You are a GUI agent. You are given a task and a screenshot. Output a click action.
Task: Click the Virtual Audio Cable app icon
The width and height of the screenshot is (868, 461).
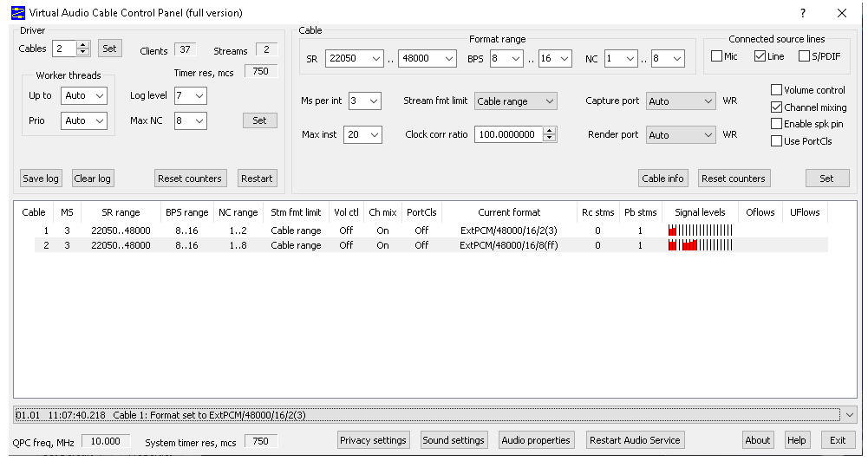click(18, 13)
